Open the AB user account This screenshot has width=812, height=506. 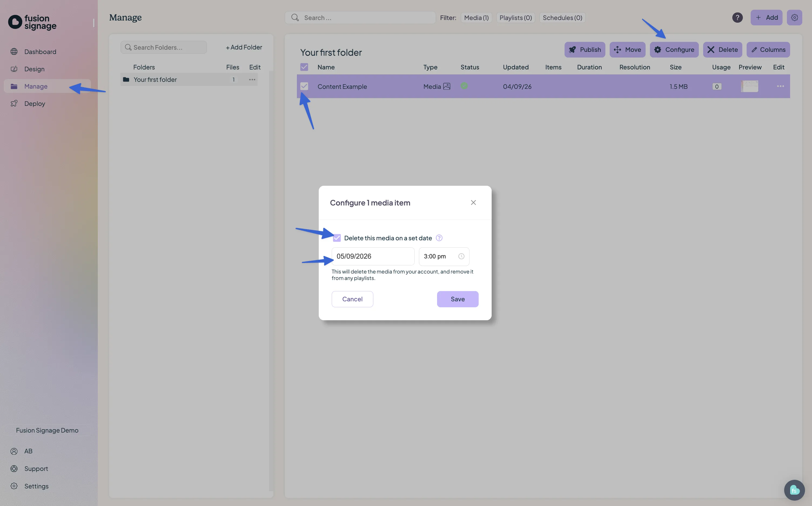tap(28, 451)
